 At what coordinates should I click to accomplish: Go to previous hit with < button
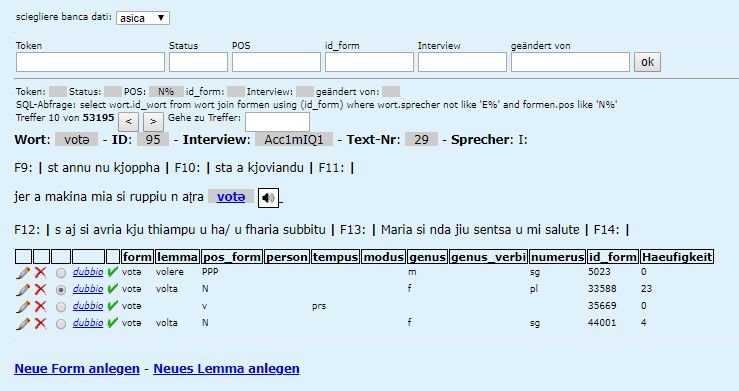tap(128, 122)
